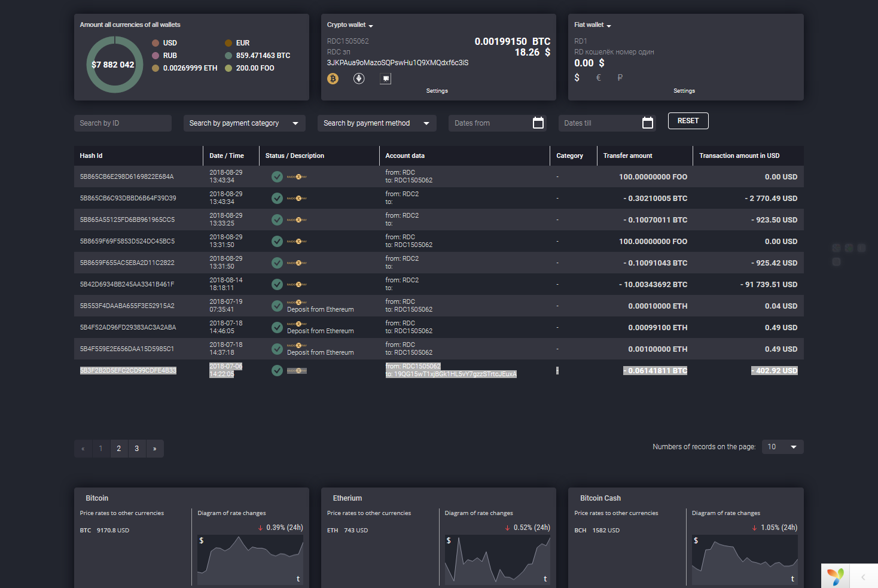Screen dimensions: 878x588
Task: Click the Bitcoin 24h rate-change down arrow
Action: [261, 528]
